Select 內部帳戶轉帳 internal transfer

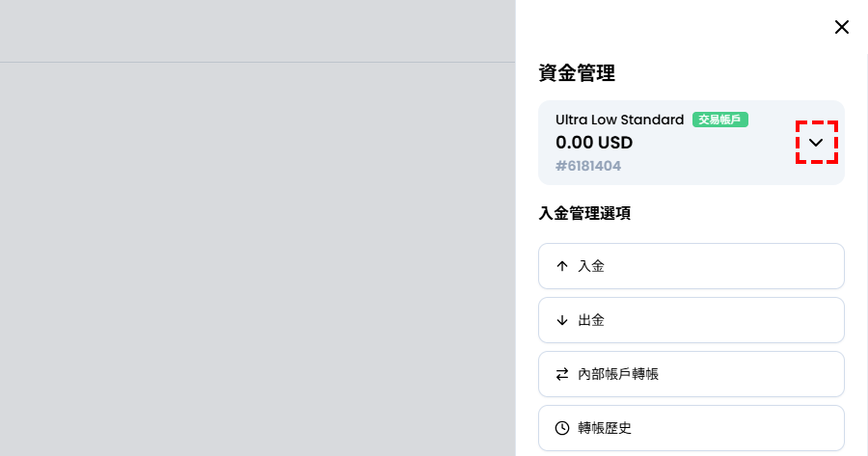point(691,374)
